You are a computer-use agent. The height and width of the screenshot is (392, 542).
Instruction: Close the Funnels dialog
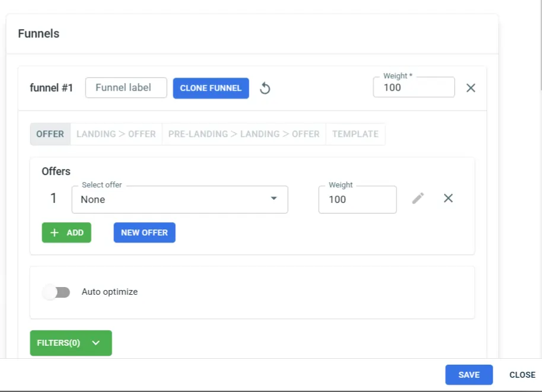[x=522, y=375]
